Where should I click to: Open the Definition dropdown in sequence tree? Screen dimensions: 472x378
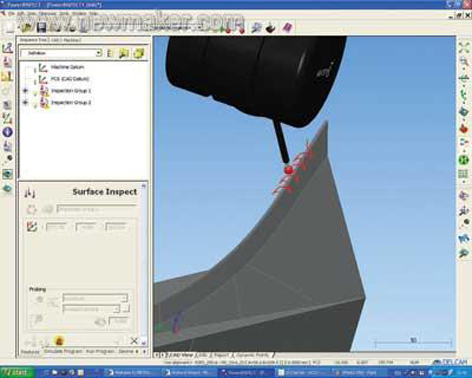click(98, 53)
